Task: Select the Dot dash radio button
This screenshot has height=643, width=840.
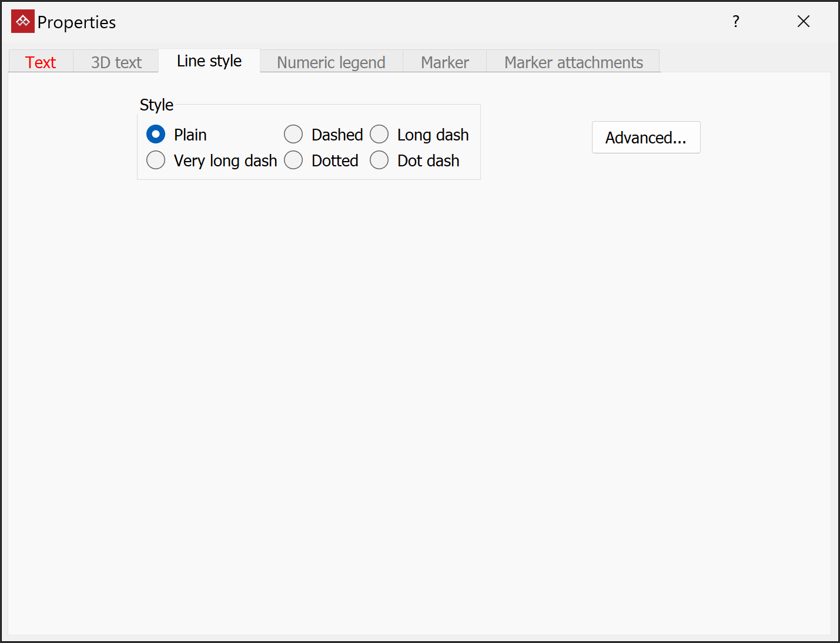Action: (x=379, y=160)
